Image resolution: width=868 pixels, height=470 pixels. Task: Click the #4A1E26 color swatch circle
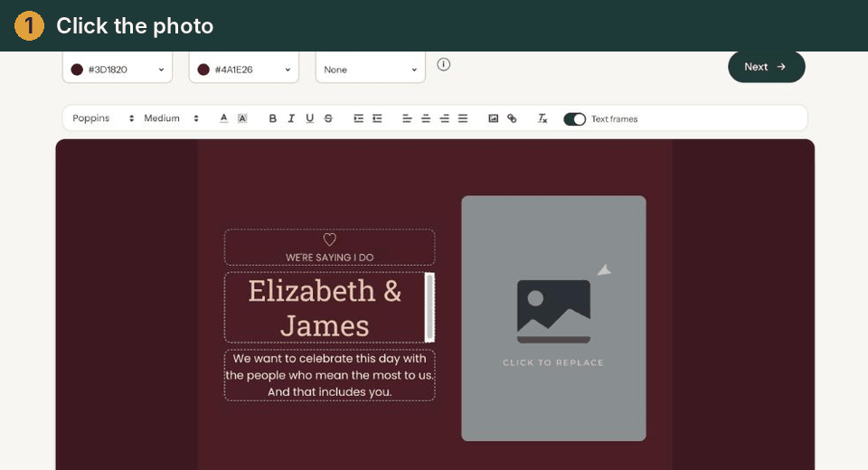pos(203,70)
